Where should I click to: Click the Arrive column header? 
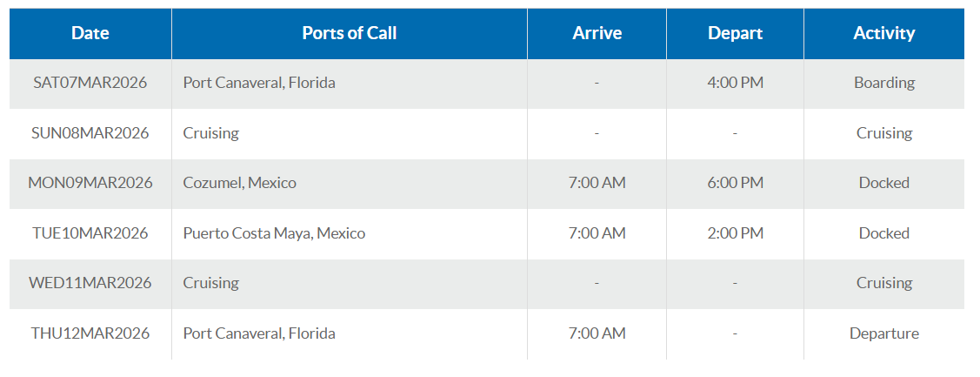[597, 33]
